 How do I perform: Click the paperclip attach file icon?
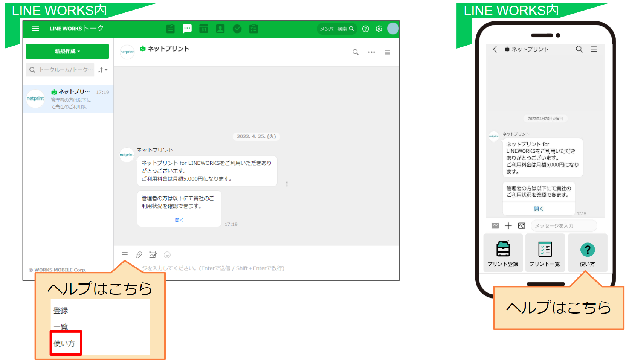[x=139, y=255]
